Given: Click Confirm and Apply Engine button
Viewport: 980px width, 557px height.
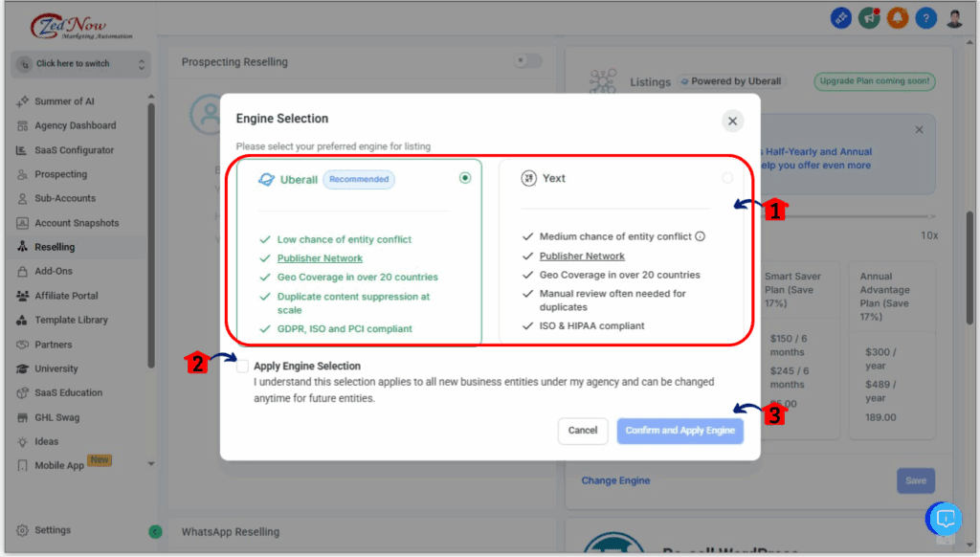Looking at the screenshot, I should [x=680, y=431].
